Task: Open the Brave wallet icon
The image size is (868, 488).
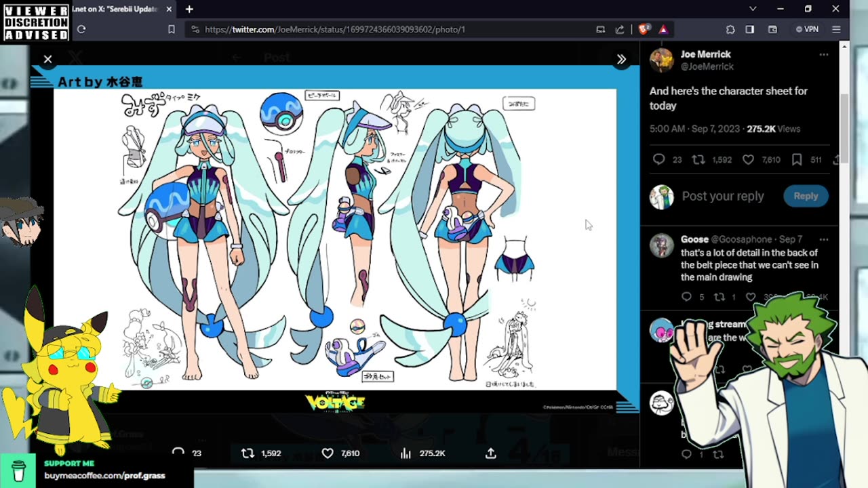Action: (x=772, y=29)
